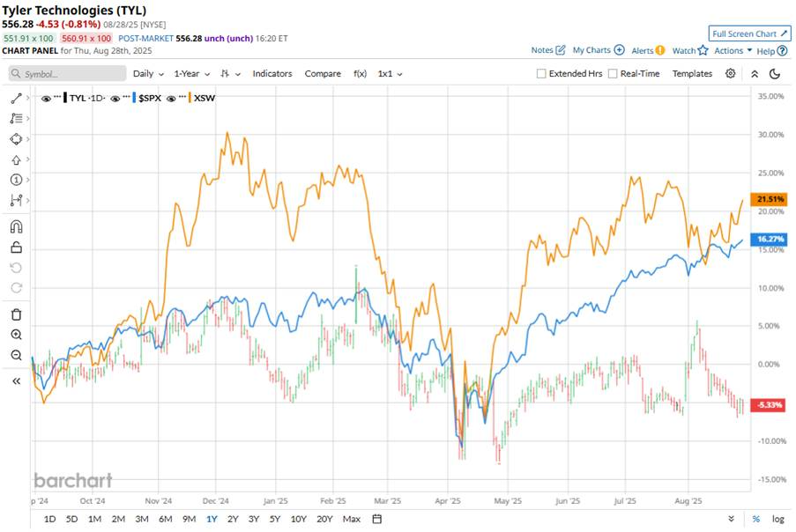Zoom in on the chart
Screen dimensions: 796x532
pos(16,335)
